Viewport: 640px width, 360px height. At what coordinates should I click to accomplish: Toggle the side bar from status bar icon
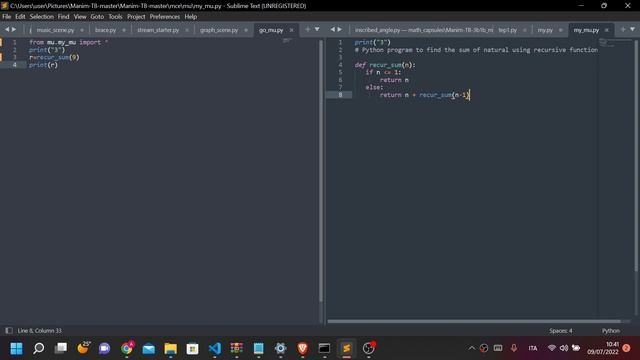tap(9, 331)
